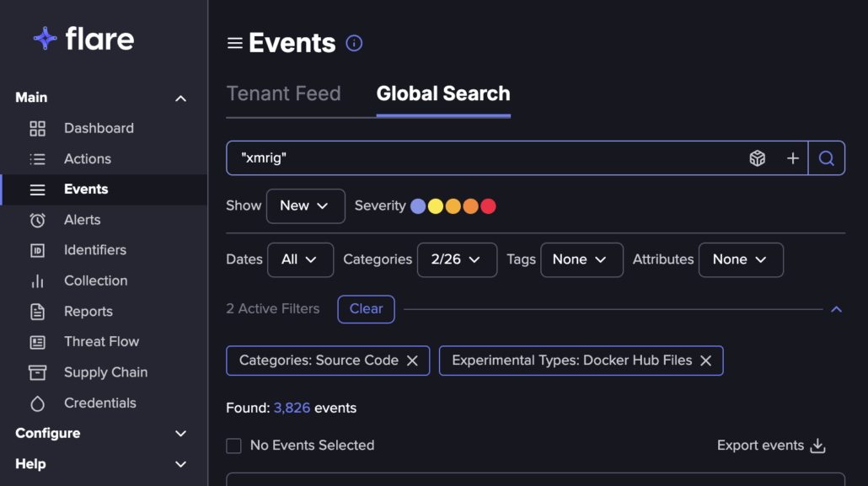Click the Identifiers ID badge icon
This screenshot has height=486, width=868.
coord(37,250)
